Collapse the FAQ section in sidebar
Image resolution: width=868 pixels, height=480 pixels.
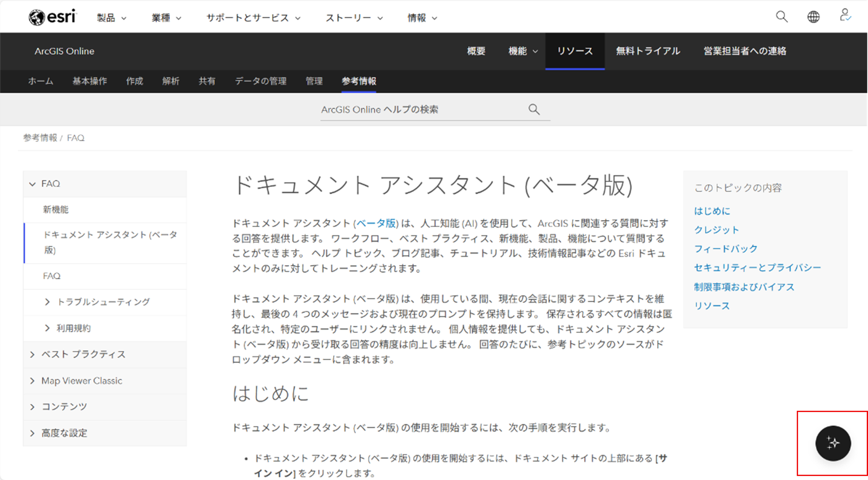coord(32,184)
